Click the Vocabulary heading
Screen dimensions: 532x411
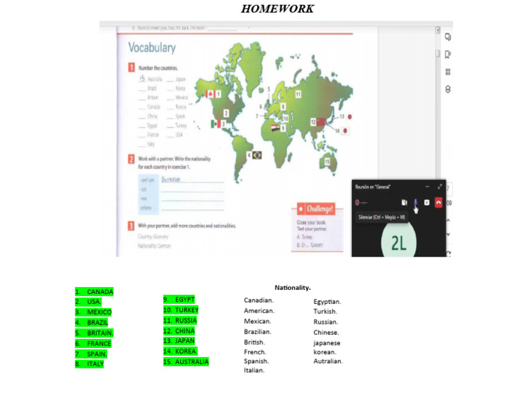click(x=152, y=48)
